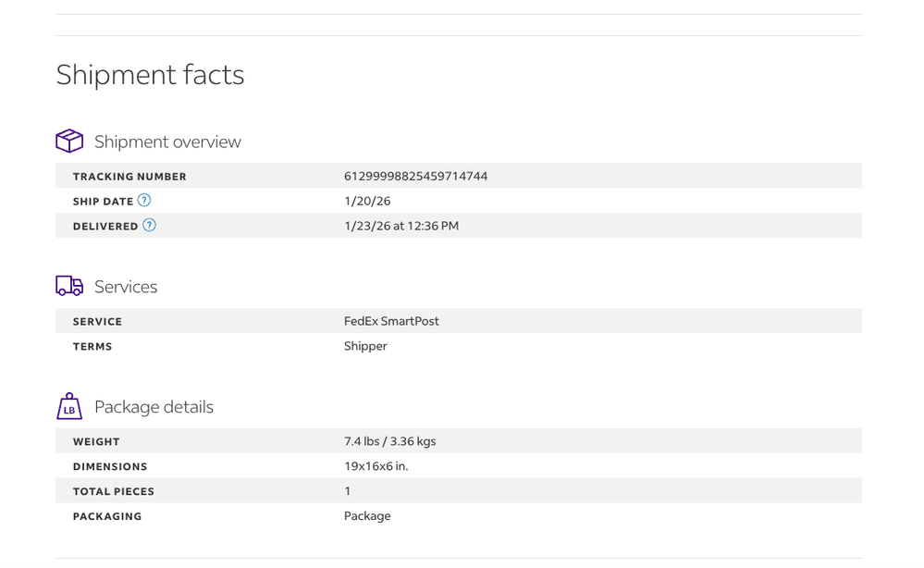The height and width of the screenshot is (568, 924).
Task: Click the delivered time 1/23/26 at 12:36 PM
Action: 401,226
